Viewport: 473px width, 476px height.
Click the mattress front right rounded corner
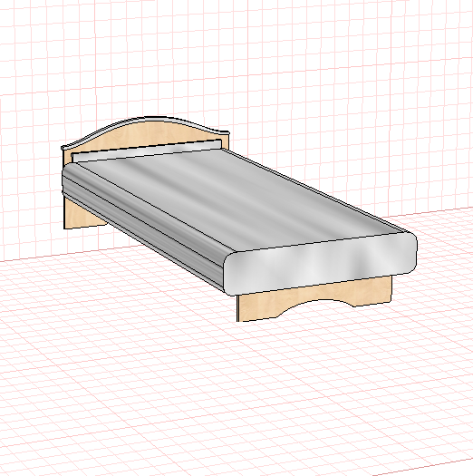pyautogui.click(x=411, y=252)
